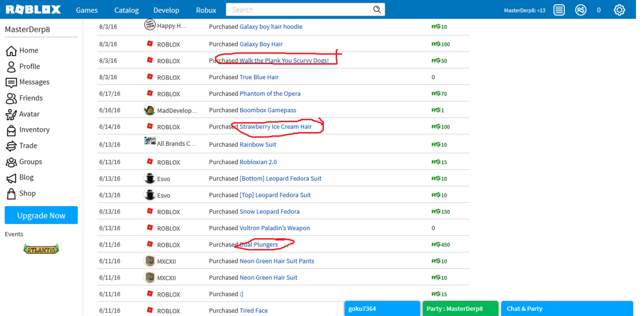
Task: Open Dual Plungers link
Action: 258,245
